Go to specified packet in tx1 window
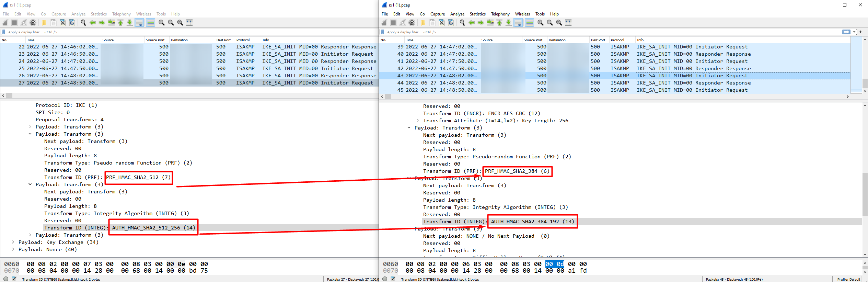Image resolution: width=868 pixels, height=282 pixels. click(x=111, y=23)
